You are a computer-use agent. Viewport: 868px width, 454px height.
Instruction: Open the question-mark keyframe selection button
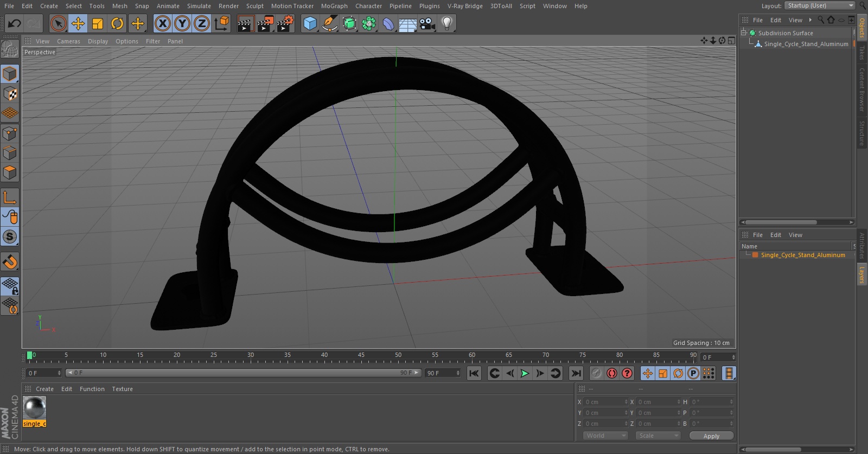627,373
